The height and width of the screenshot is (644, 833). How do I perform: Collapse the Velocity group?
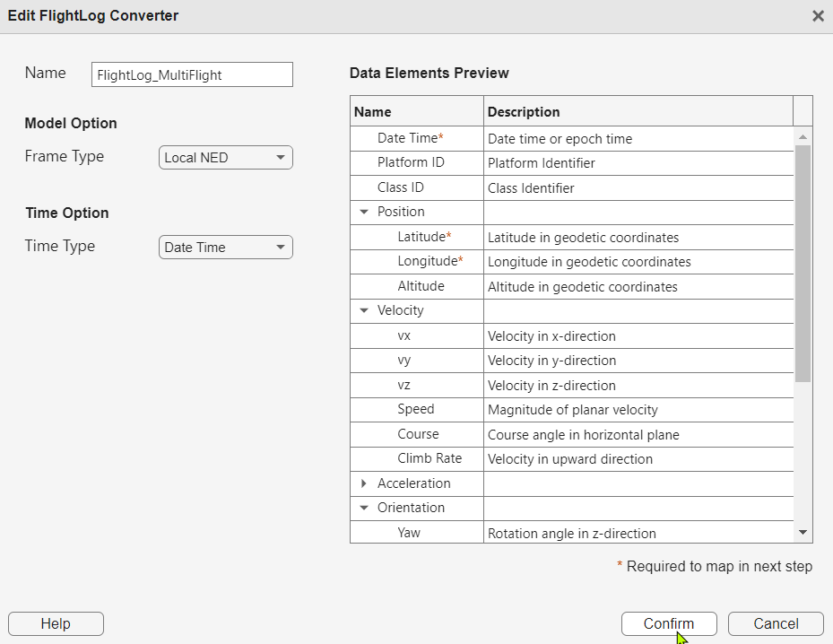[x=364, y=311]
